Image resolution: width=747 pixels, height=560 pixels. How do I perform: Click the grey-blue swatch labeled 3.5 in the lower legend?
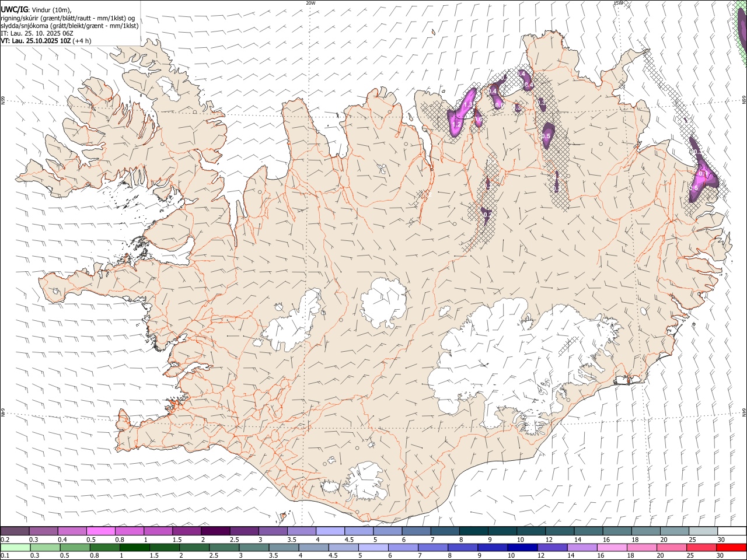[284, 547]
